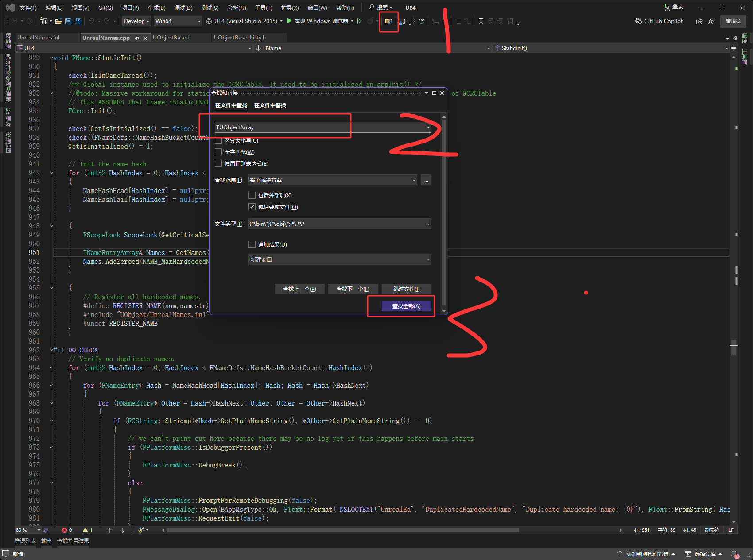Uncheck include miscellaneous files checkbox
The image size is (753, 560).
252,207
